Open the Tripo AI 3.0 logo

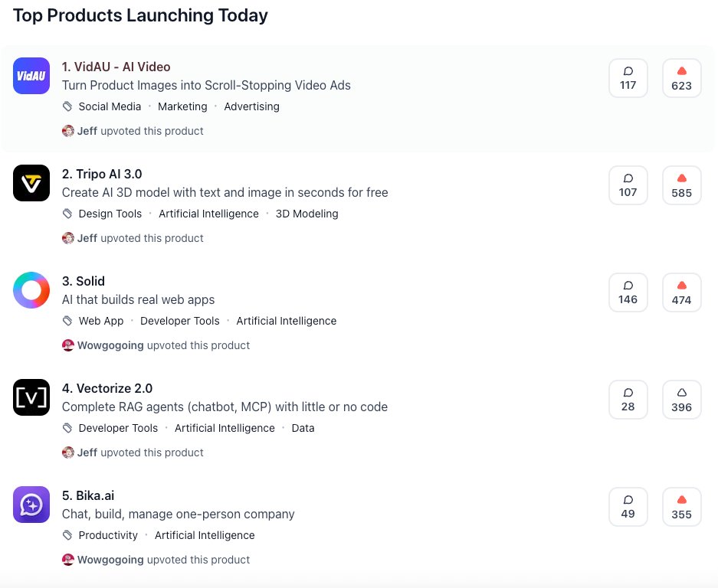click(31, 183)
